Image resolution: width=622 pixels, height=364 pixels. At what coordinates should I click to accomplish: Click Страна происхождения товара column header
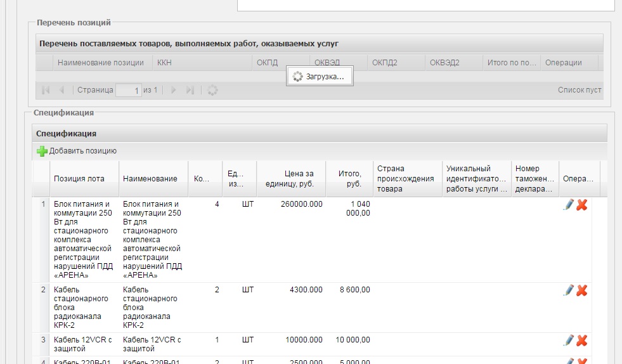tap(408, 179)
